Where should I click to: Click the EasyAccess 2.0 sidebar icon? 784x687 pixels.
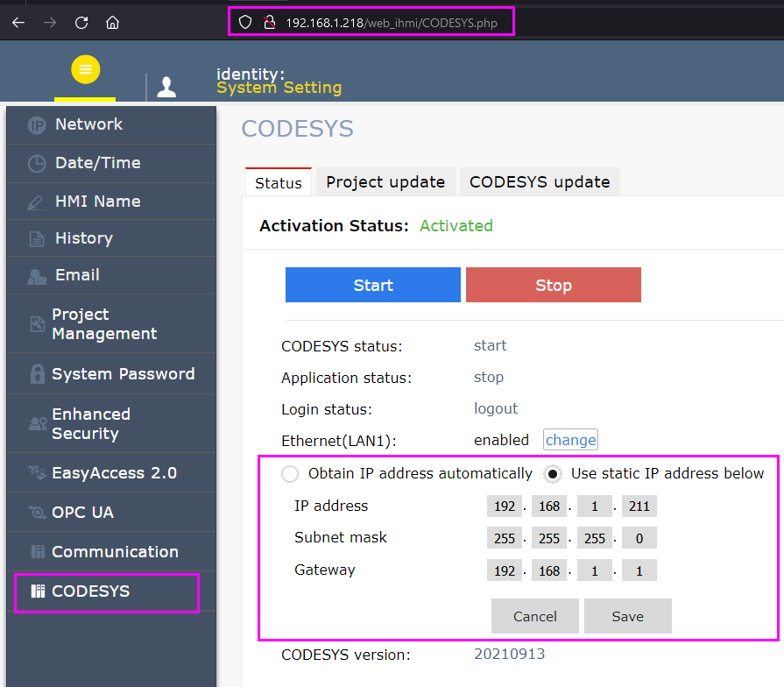(x=38, y=472)
